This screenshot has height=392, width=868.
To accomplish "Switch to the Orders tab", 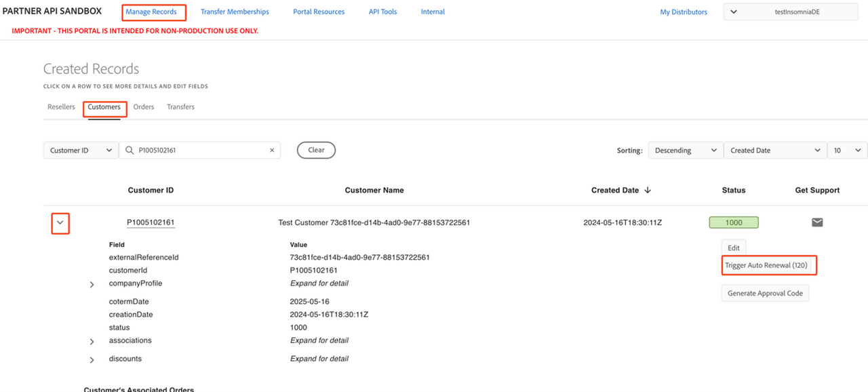I will coord(144,107).
